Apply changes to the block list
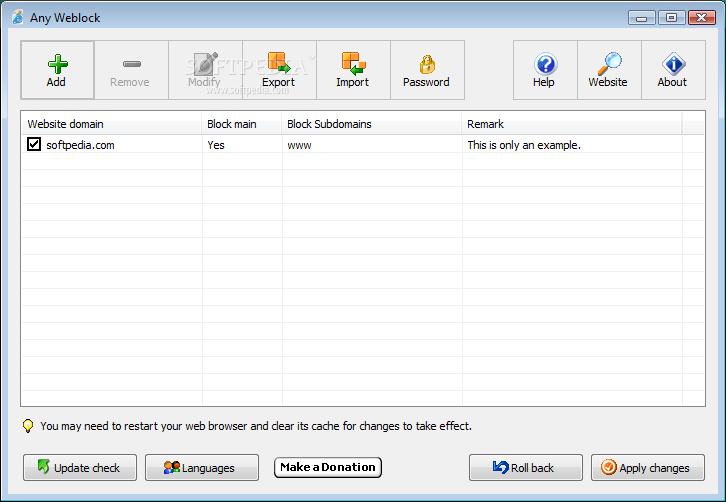The height and width of the screenshot is (502, 726). click(x=648, y=467)
